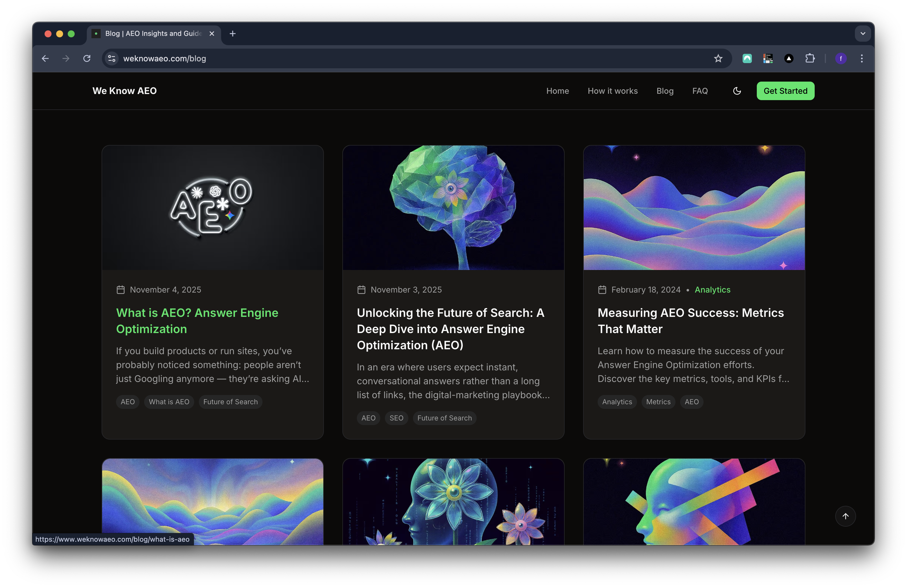
Task: Open the FAQ nav link
Action: [x=700, y=91]
